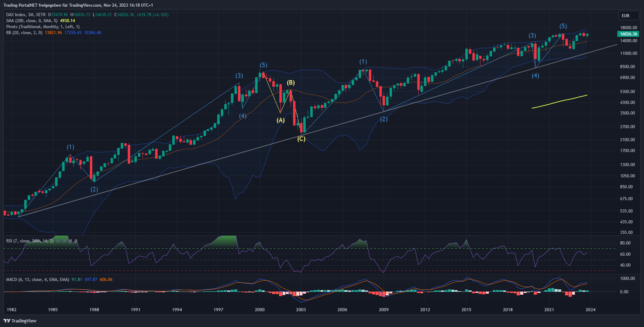The width and height of the screenshot is (644, 327).
Task: Click the green 16026.36 current price label
Action: click(x=628, y=34)
